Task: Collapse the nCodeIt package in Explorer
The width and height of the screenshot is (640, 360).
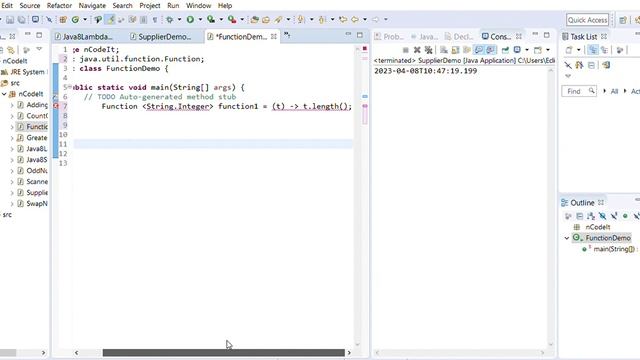Action: click(x=4, y=94)
